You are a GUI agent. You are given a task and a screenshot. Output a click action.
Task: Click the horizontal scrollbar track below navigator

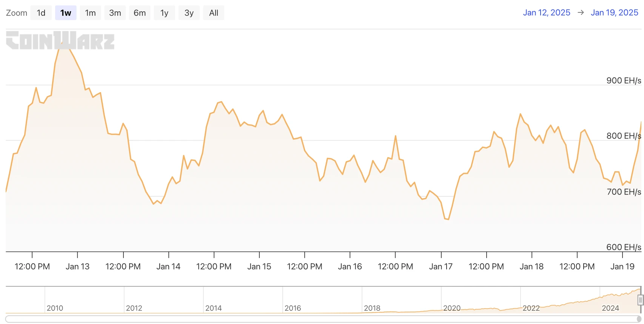click(x=321, y=319)
